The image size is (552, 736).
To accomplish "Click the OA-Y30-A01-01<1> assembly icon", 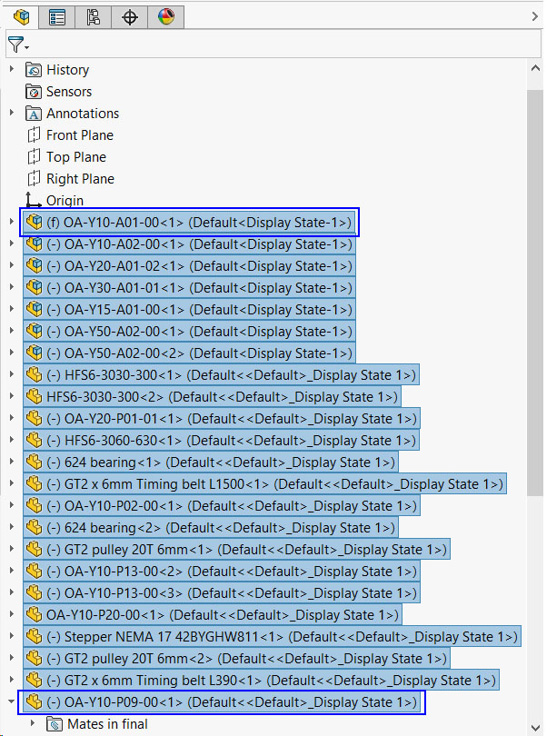I will (34, 287).
